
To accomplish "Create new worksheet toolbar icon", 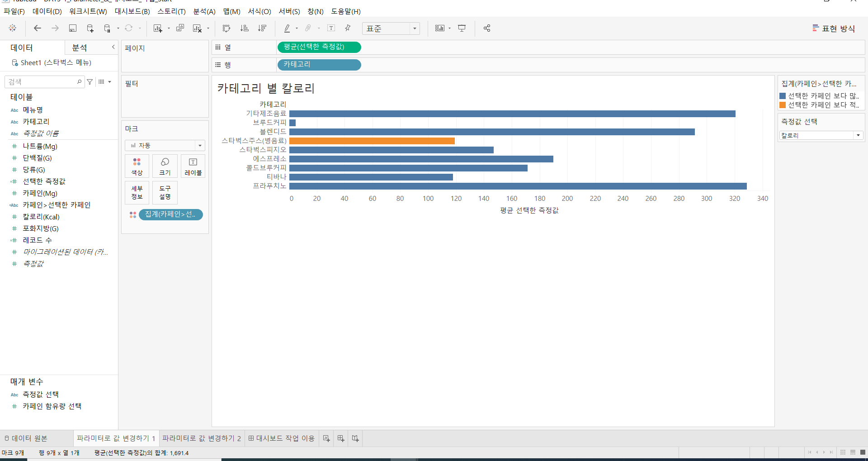I will [158, 28].
